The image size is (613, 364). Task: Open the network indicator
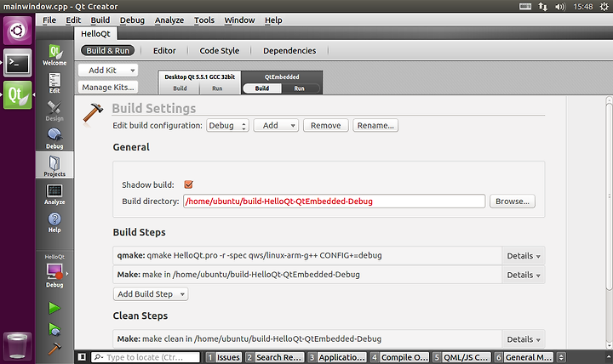pos(542,6)
